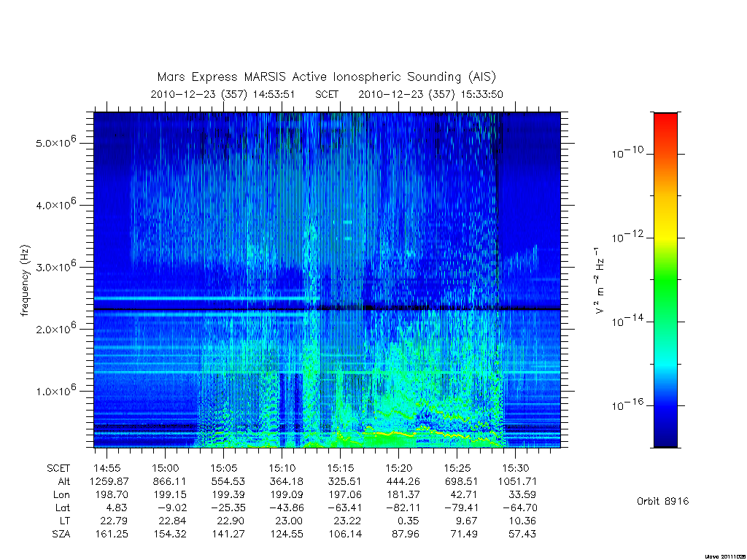Click the SZA row header
The image size is (747, 560).
(61, 534)
